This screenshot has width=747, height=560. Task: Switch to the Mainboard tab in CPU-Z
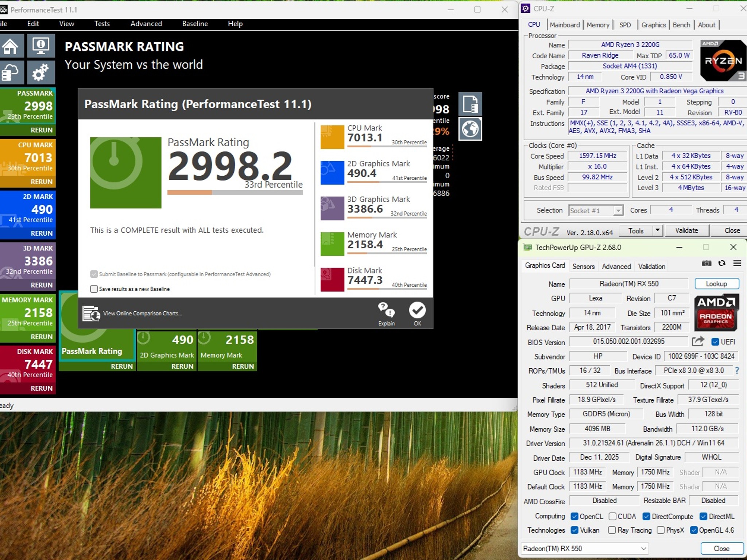(565, 25)
